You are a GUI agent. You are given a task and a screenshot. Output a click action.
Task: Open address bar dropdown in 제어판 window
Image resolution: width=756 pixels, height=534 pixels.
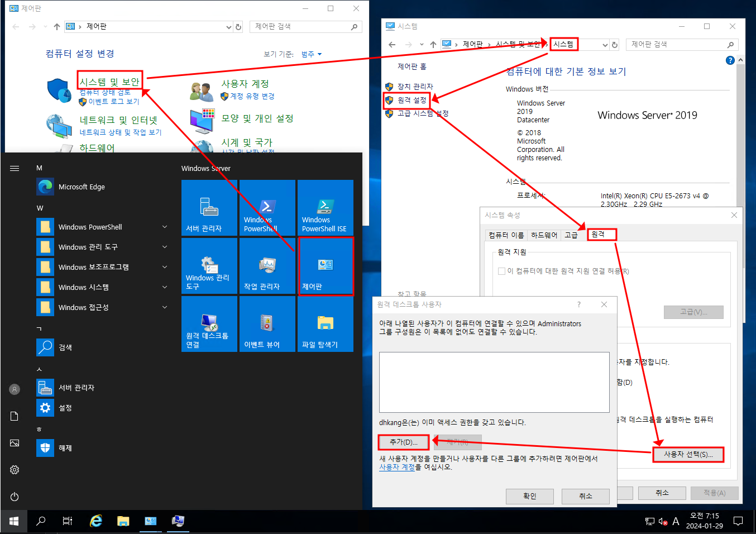228,27
